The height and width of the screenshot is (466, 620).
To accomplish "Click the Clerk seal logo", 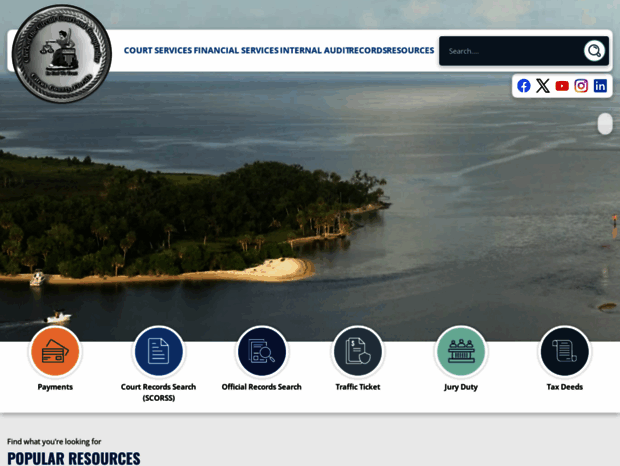I will pos(62,53).
